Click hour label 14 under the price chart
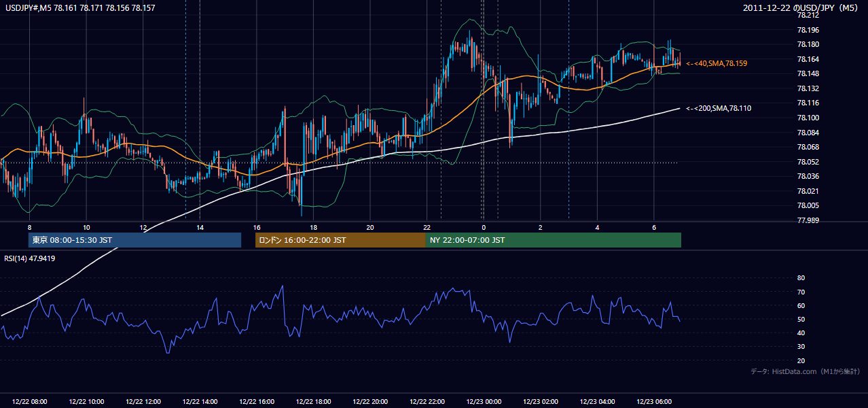Viewport: 868px width, 408px height. pos(200,227)
